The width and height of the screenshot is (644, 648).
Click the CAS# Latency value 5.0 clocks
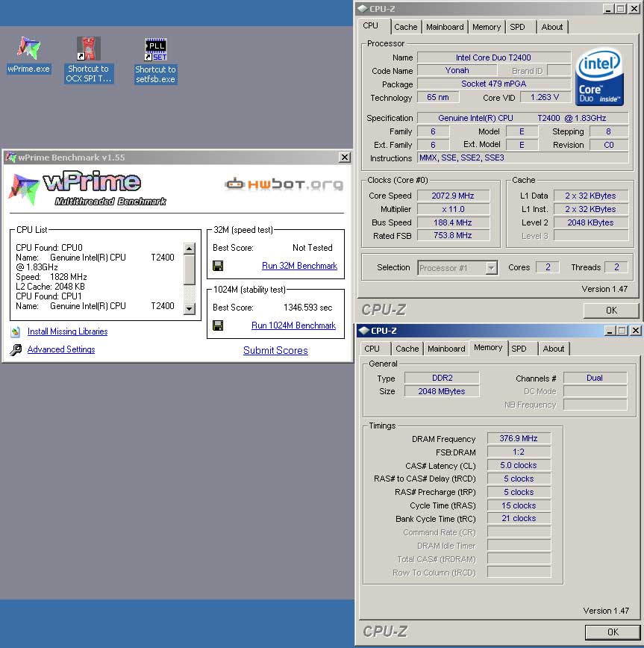click(519, 465)
